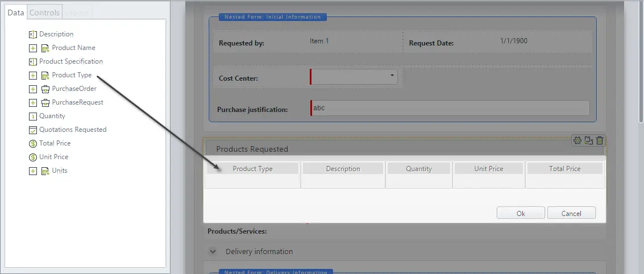Click the Request Date 1/1/1900 value
This screenshot has height=274, width=644.
[x=514, y=41]
